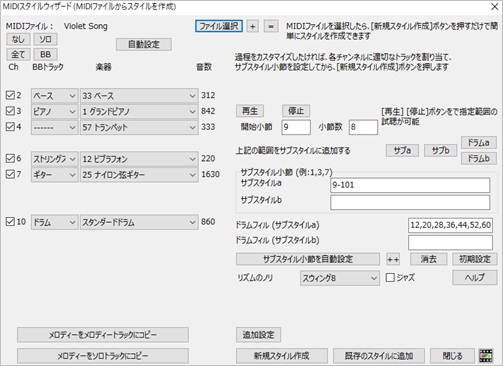This screenshot has height=366, width=503.
Task: Open the 57 トランペット instrument dropdown
Action: click(139, 127)
